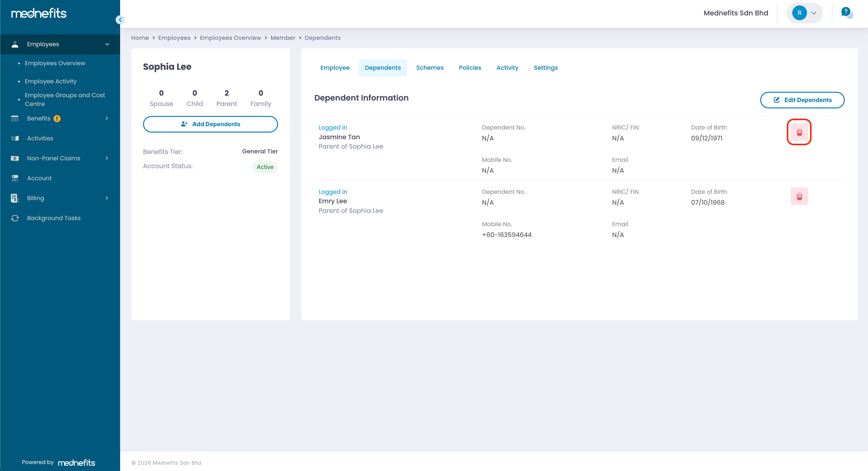
Task: Open Background Tasks sync icon
Action: click(15, 218)
